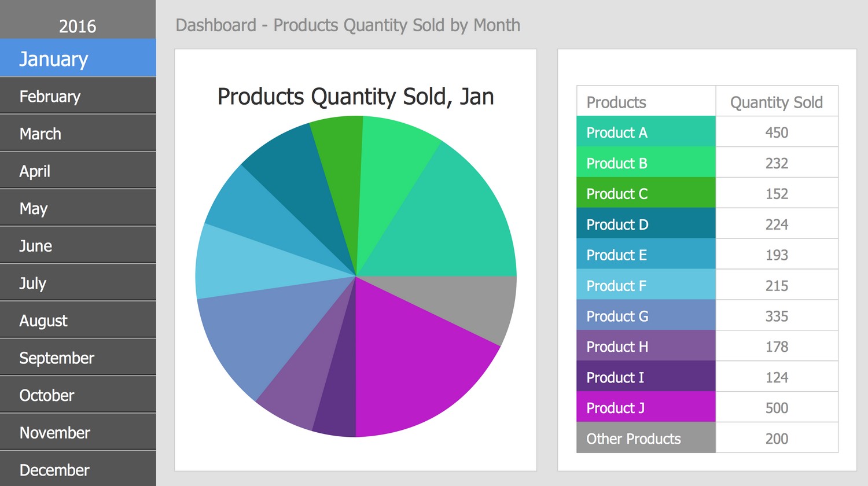Select the Product G legend cell

646,316
